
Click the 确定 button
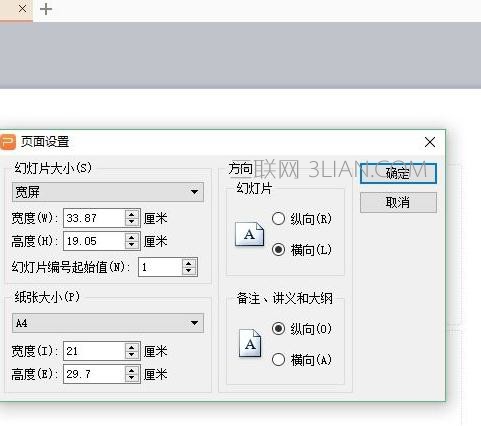398,173
